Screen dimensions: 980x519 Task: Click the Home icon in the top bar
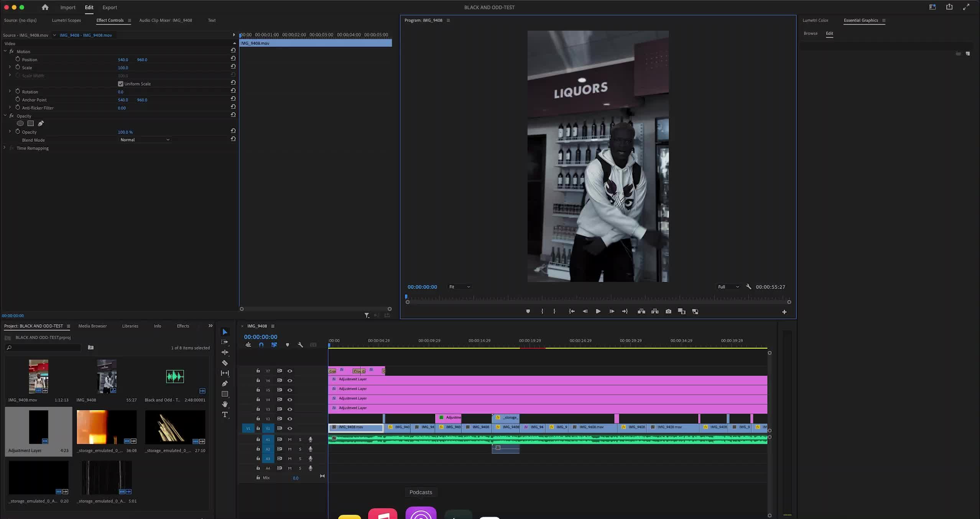(x=45, y=7)
